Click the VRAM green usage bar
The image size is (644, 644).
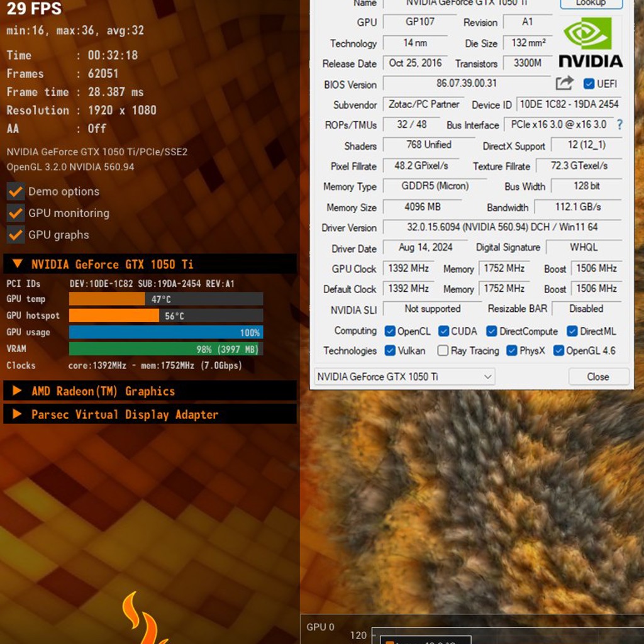click(166, 348)
